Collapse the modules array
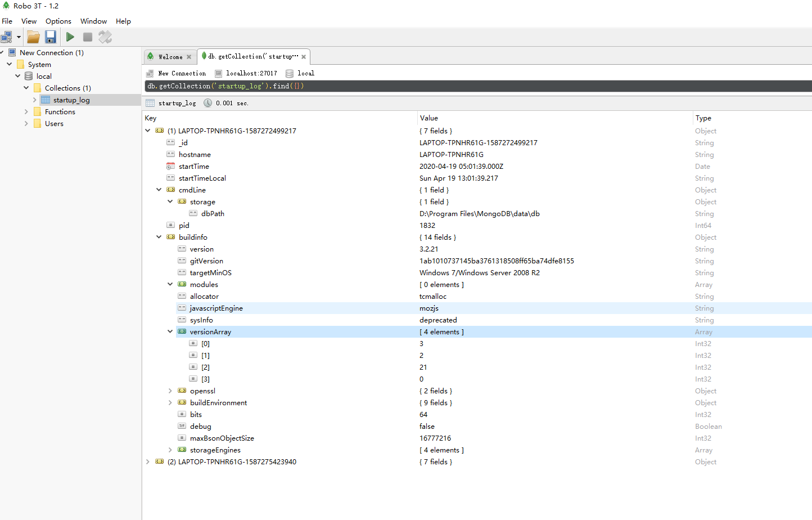 pyautogui.click(x=170, y=284)
